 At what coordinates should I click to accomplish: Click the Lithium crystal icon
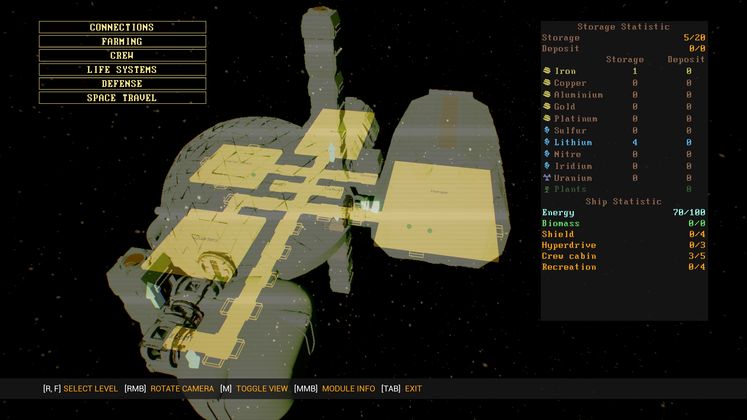pos(547,142)
